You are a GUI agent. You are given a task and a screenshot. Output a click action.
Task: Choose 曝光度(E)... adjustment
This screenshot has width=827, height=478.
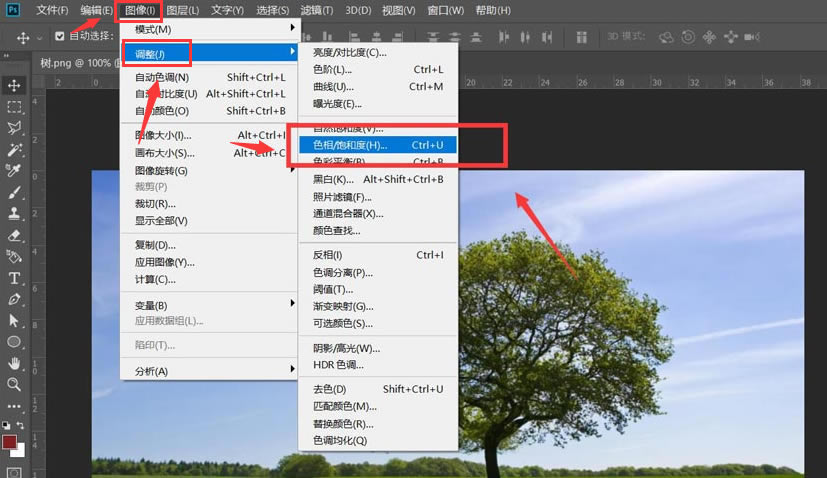click(x=378, y=103)
